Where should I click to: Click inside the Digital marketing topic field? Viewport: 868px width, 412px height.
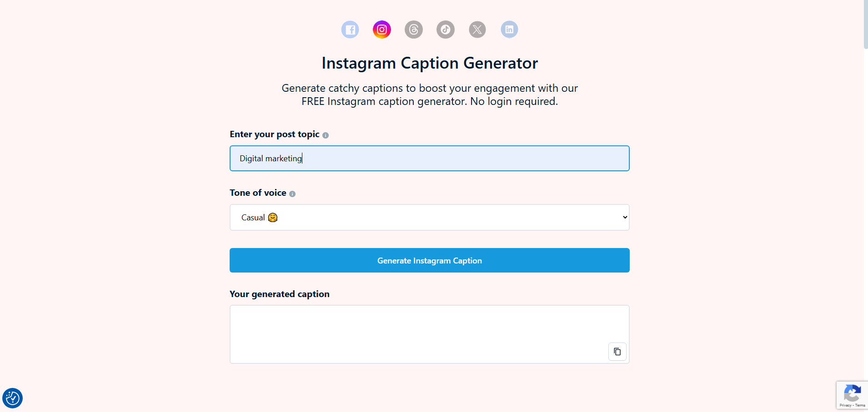pyautogui.click(x=429, y=158)
